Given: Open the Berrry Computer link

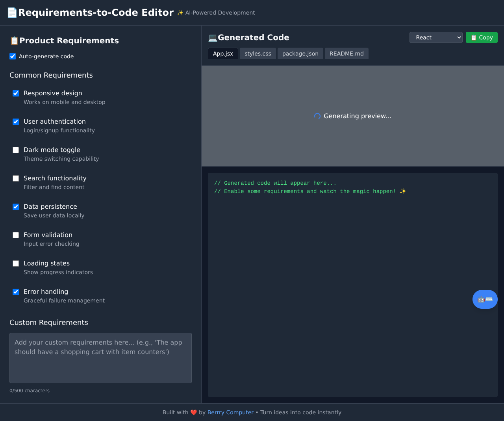Looking at the screenshot, I should point(230,412).
